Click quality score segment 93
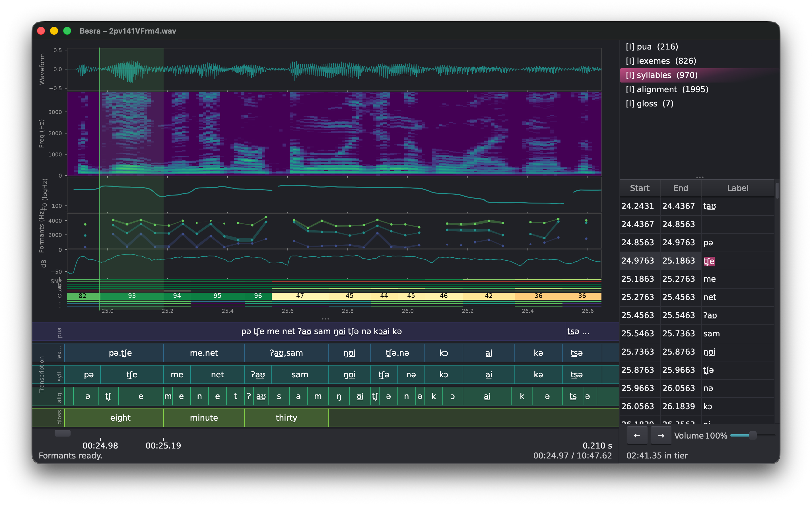 132,296
